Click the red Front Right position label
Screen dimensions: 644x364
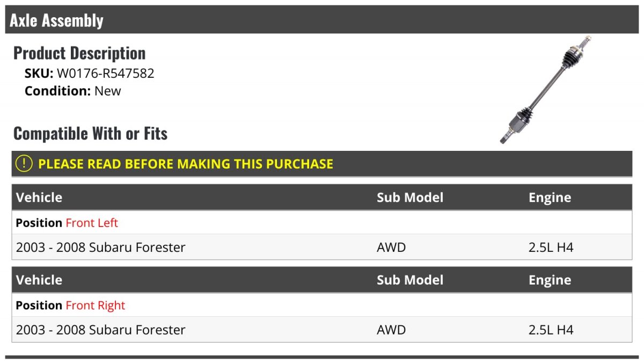[96, 305]
